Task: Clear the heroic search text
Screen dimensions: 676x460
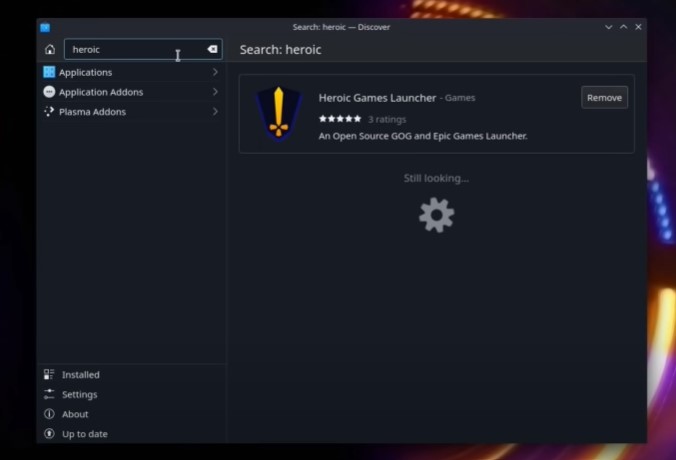Action: [212, 49]
